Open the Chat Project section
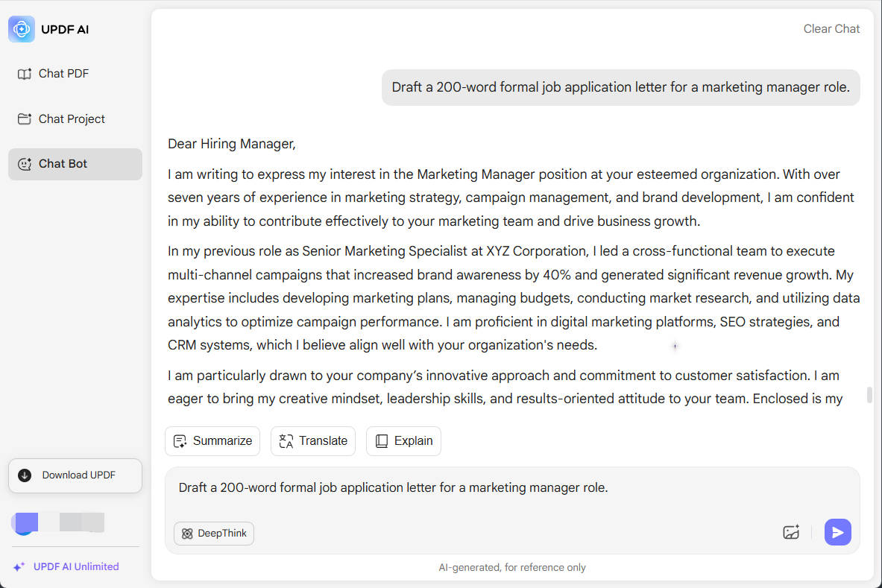Image resolution: width=882 pixels, height=588 pixels. (75, 118)
